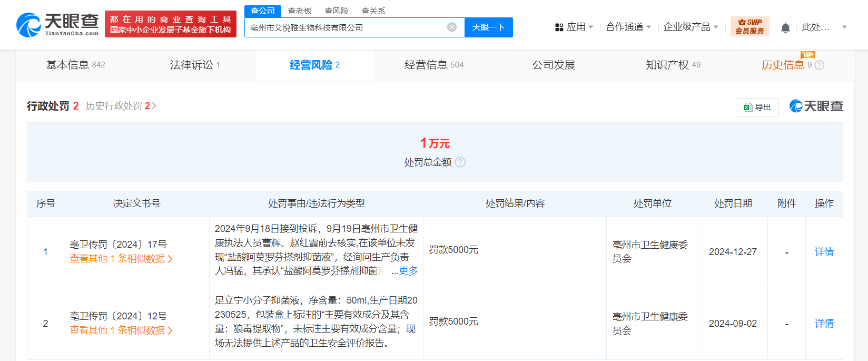
Task: Click the 处罚事由/违法行为类型 column header
Action: [316, 203]
